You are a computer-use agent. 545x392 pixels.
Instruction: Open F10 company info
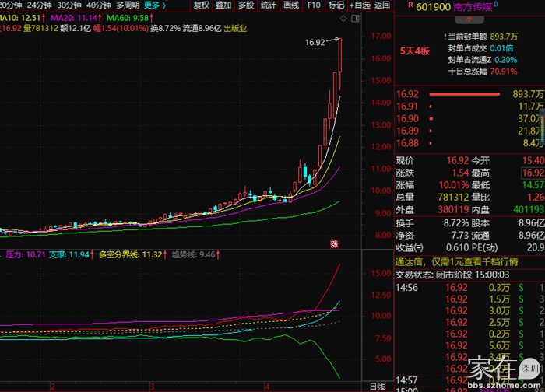pos(314,5)
